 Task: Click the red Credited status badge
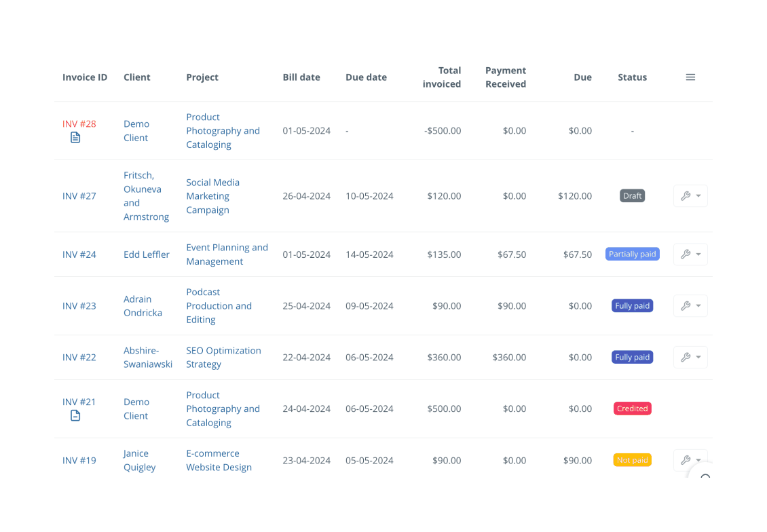point(632,408)
